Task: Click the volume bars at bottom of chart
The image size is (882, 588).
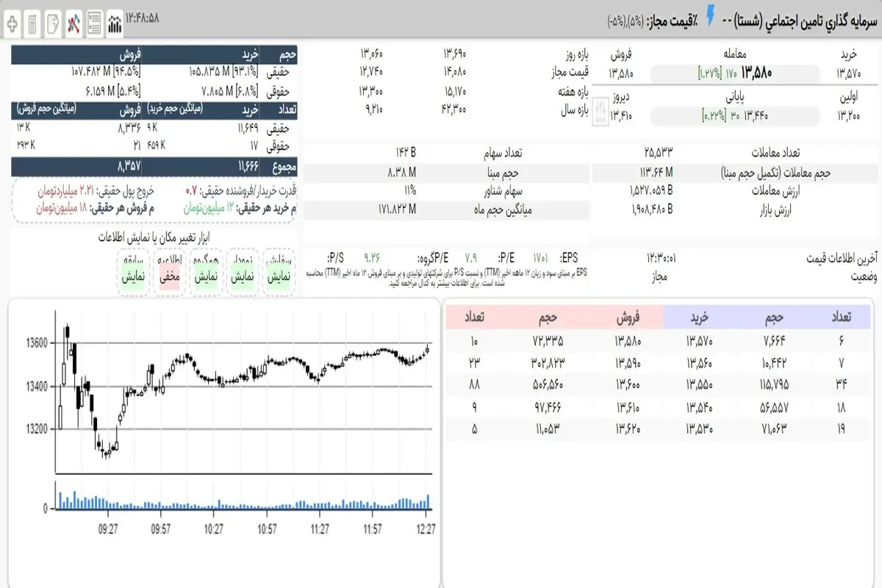Action: pos(243,499)
